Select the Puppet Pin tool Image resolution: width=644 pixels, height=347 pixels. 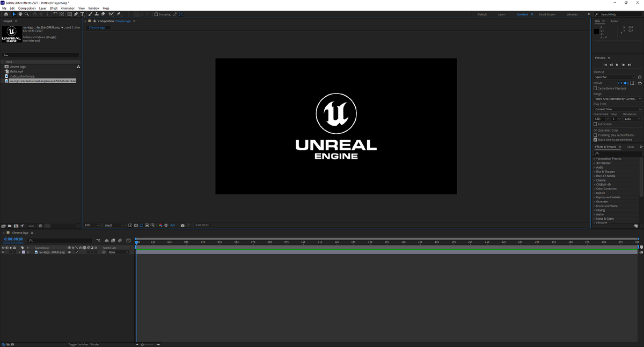pos(119,14)
